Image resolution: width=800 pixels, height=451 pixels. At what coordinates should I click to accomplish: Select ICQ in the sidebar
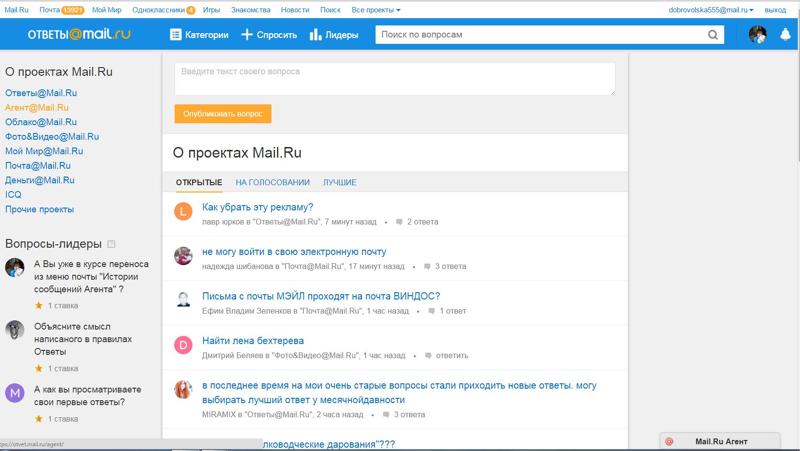pyautogui.click(x=13, y=195)
